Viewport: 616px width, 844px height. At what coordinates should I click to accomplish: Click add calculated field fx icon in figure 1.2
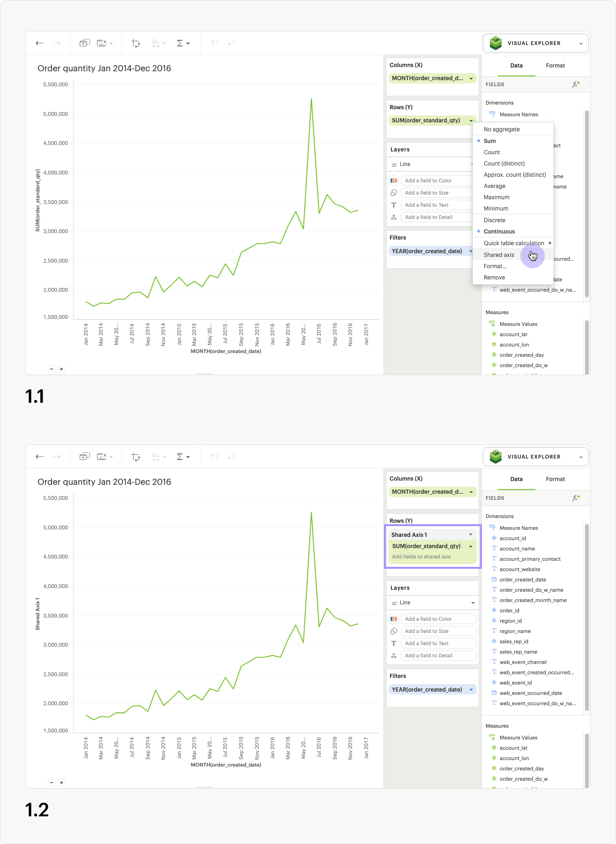pyautogui.click(x=576, y=498)
